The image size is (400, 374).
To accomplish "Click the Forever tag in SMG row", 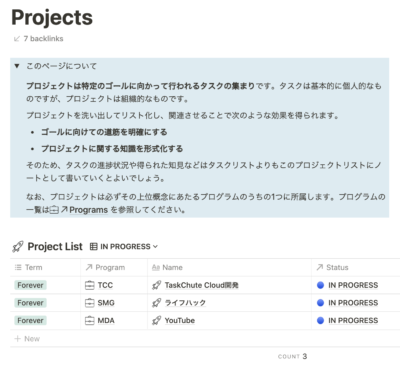I will (30, 303).
